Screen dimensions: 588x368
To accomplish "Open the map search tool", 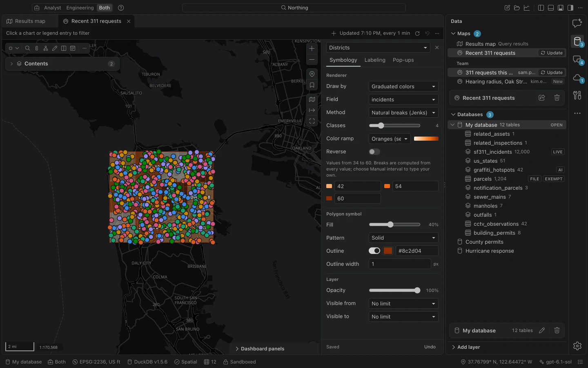I will point(27,48).
